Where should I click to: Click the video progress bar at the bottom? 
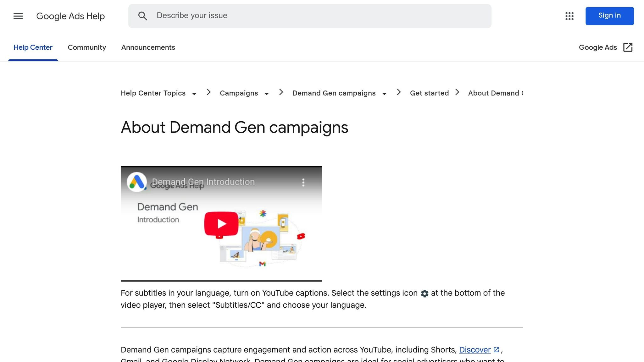pos(221,279)
